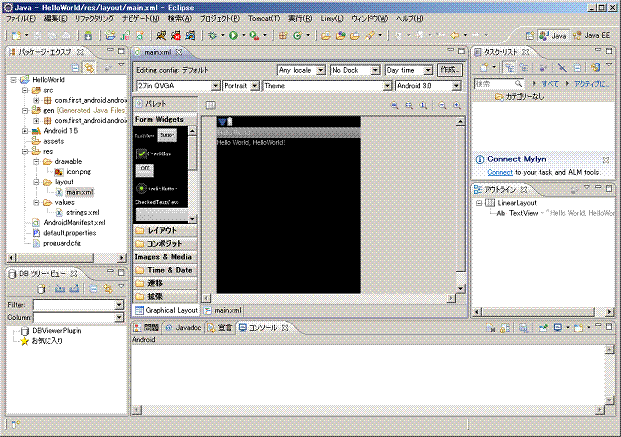Toggle Link with Editor in Package Explorer
The image size is (621, 437).
pos(90,67)
